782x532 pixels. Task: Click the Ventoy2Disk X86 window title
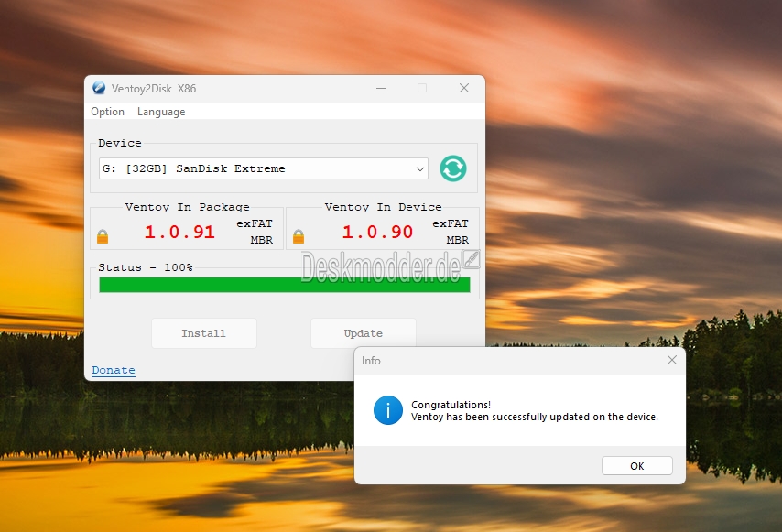point(154,89)
